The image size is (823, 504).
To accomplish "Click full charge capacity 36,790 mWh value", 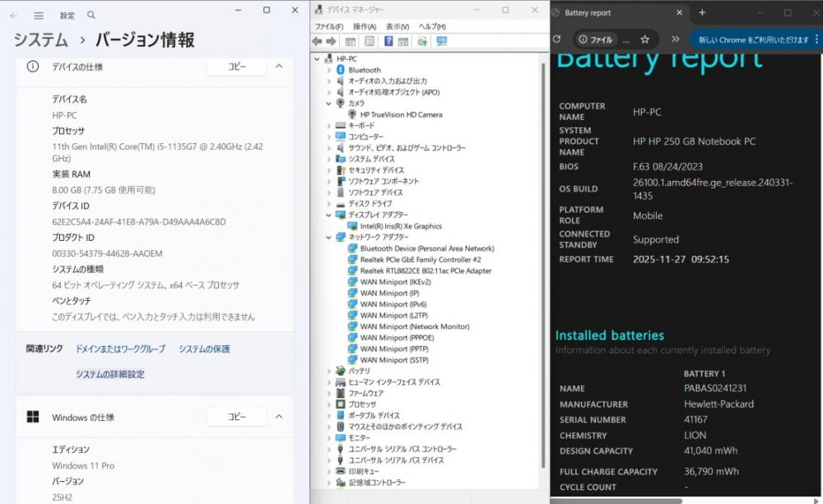I will [711, 471].
